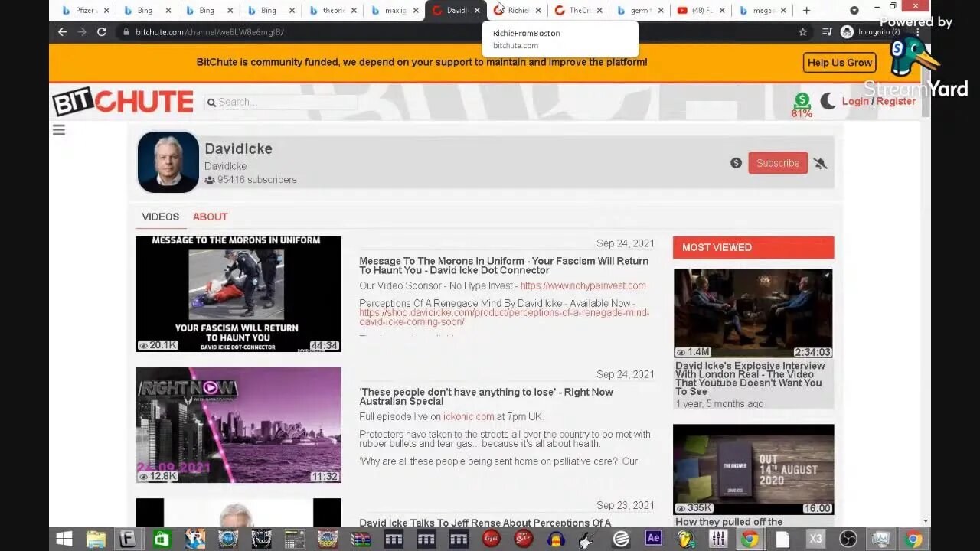
Task: Click the page scrollbar down arrow
Action: point(925,521)
